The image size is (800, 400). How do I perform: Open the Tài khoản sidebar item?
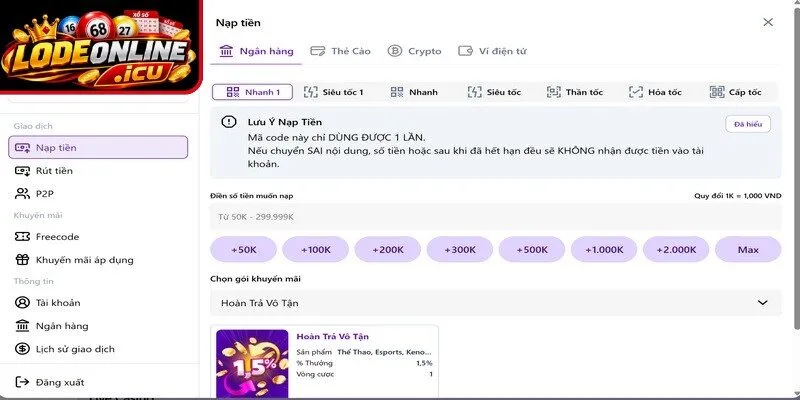[98, 303]
